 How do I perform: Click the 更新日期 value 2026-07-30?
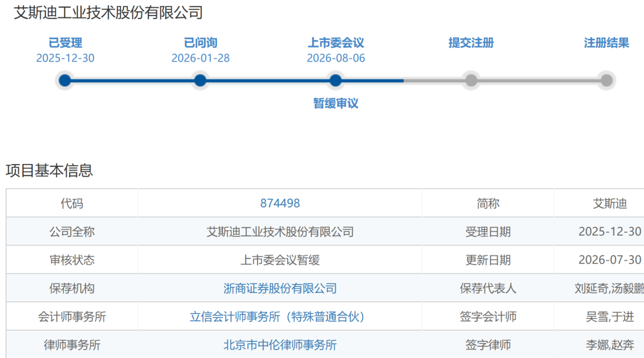pos(610,260)
